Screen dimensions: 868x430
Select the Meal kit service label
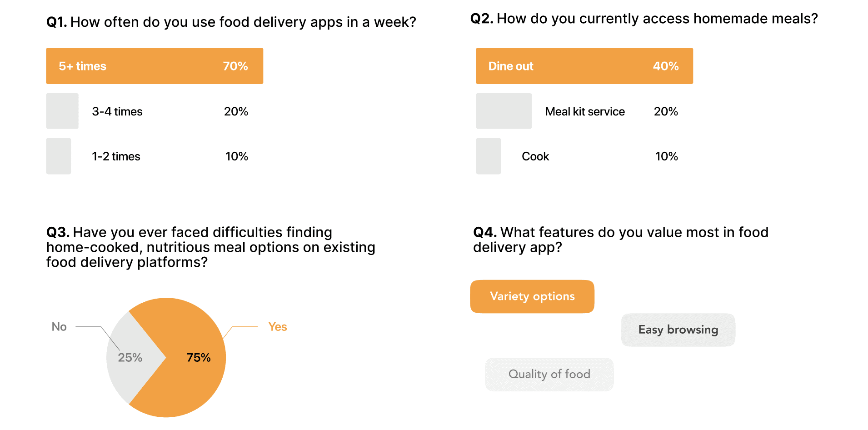585,111
